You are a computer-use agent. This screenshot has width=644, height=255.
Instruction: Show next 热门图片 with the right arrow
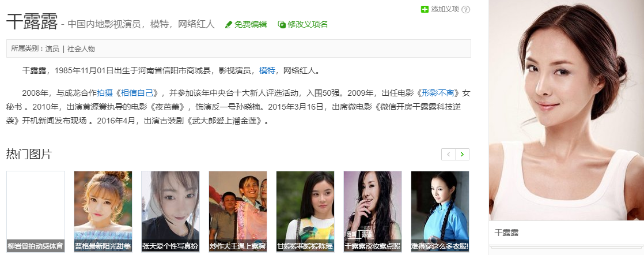click(x=462, y=154)
